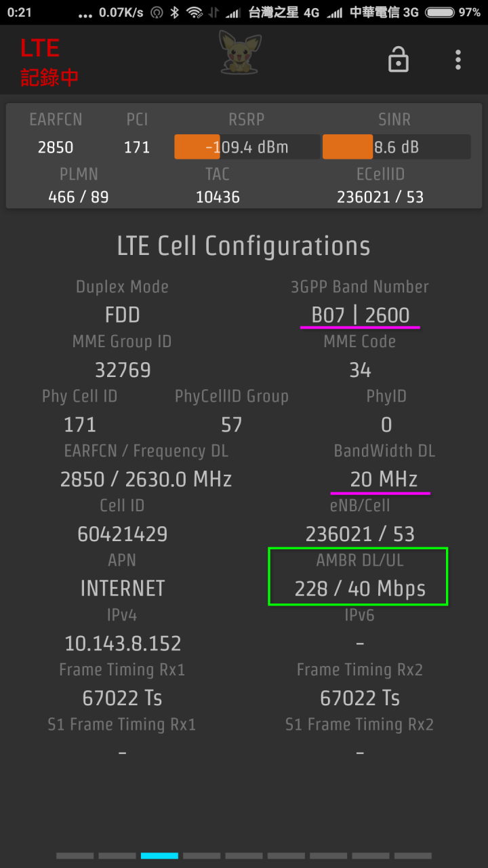This screenshot has width=488, height=868.
Task: Jump to the last page indicator
Action: pyautogui.click(x=413, y=856)
